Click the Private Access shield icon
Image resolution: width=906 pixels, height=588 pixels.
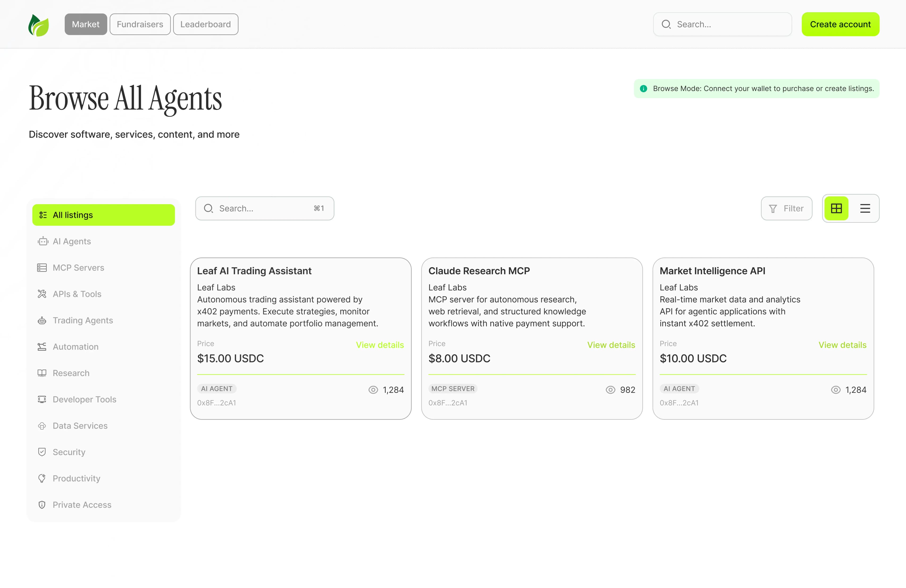pos(42,505)
